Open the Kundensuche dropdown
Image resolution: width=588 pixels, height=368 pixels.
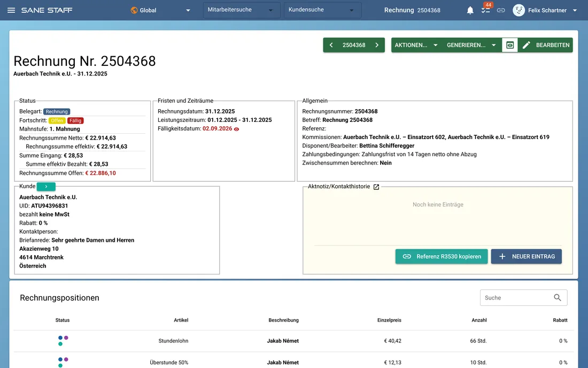coord(322,10)
